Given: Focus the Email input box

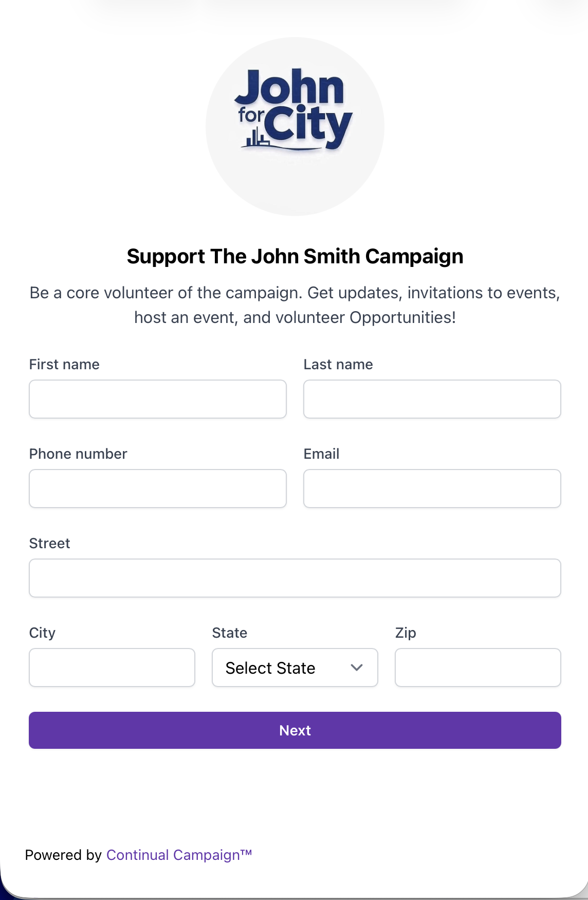Looking at the screenshot, I should 432,489.
